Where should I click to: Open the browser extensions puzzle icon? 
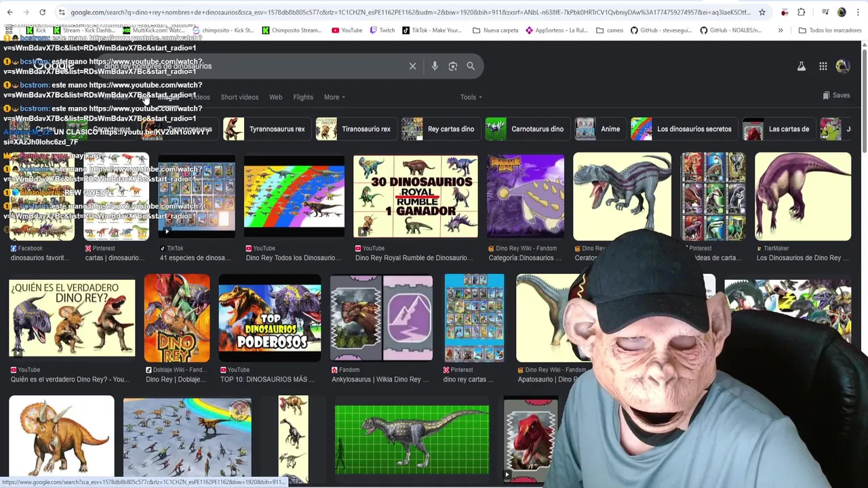802,12
